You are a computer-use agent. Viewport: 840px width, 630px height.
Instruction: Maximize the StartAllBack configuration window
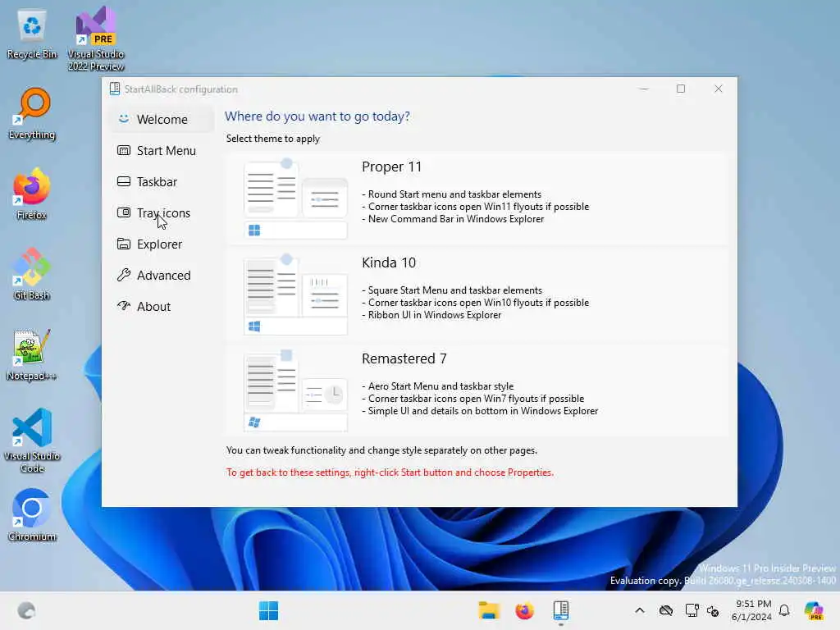click(681, 89)
